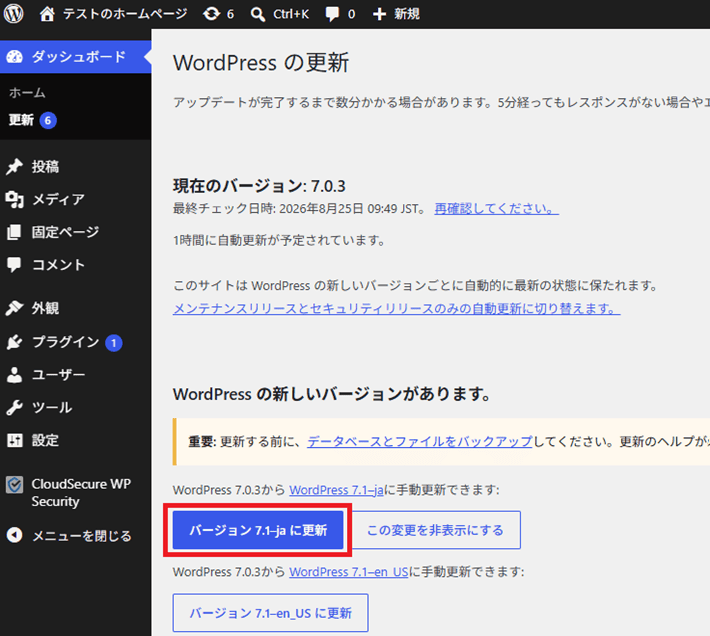Open ツール menu label
Screen dimensions: 710x636
point(52,407)
